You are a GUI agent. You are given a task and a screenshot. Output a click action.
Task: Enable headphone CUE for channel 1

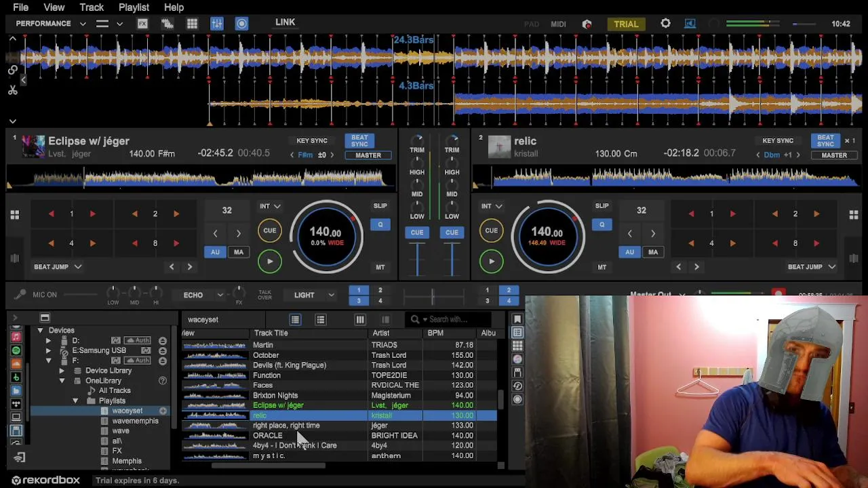coord(416,232)
